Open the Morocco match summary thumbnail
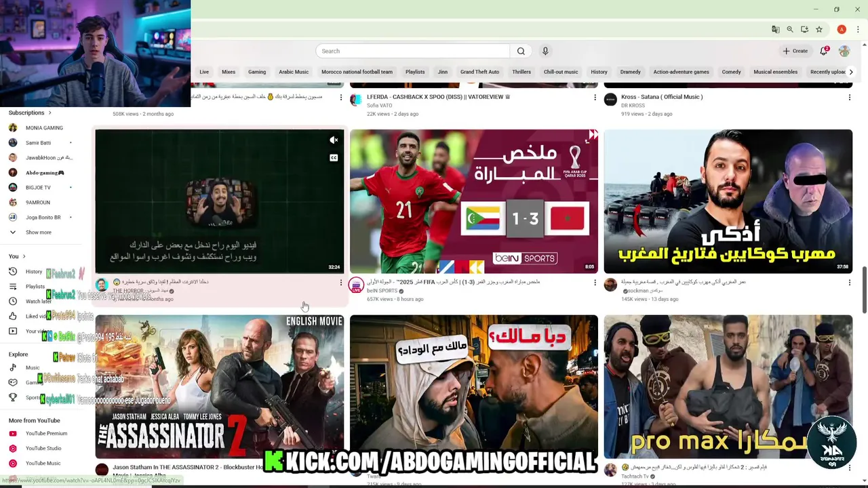The height and width of the screenshot is (488, 868). (x=474, y=201)
